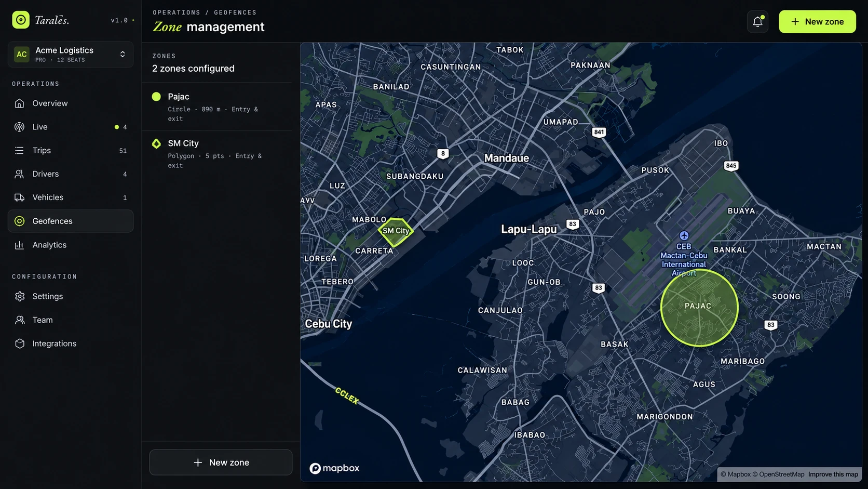The width and height of the screenshot is (868, 489).
Task: Click the CEB airport icon on map
Action: click(684, 235)
